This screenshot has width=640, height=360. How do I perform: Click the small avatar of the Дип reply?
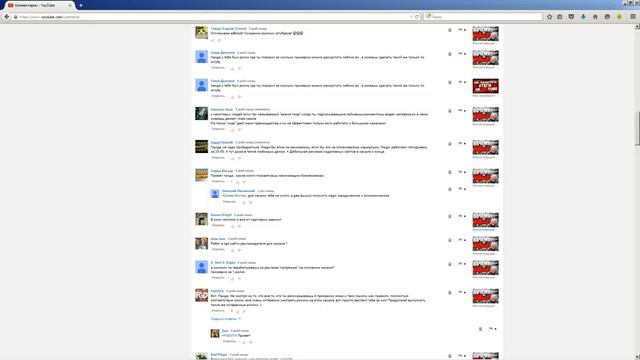click(x=215, y=333)
